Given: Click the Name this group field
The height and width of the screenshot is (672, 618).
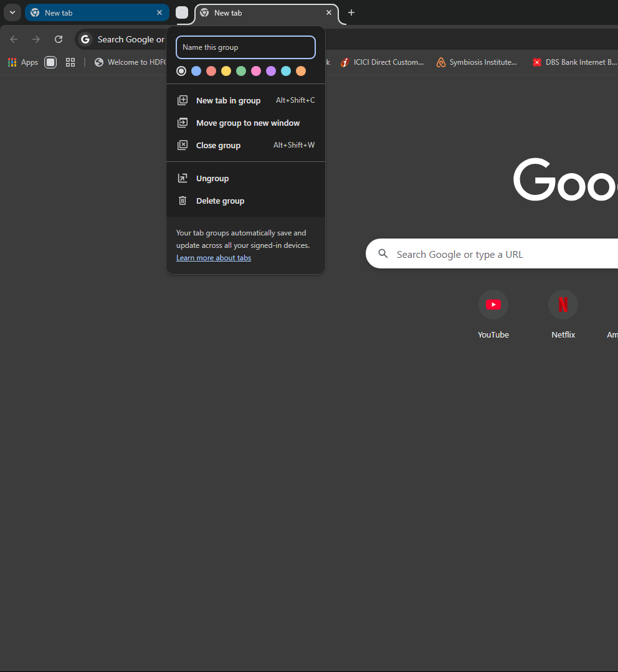Looking at the screenshot, I should tap(245, 47).
